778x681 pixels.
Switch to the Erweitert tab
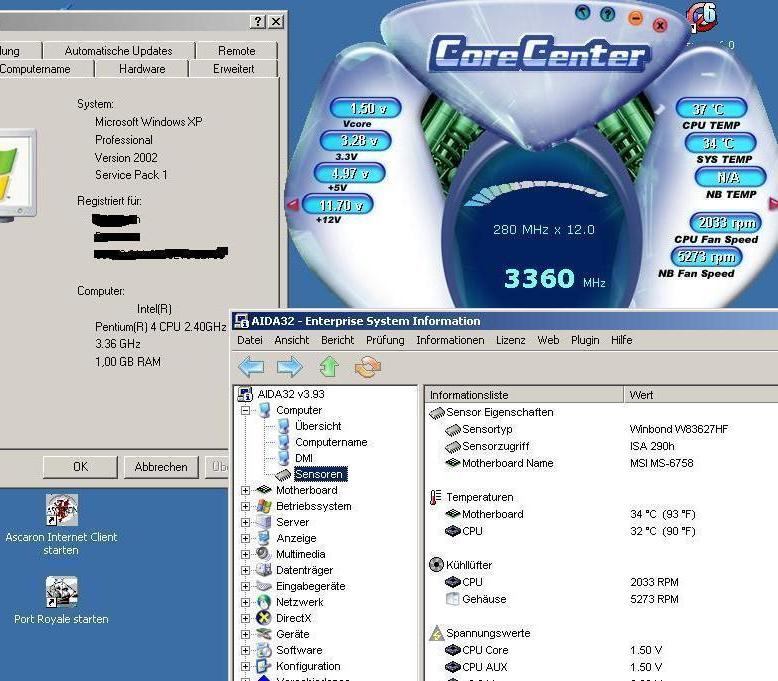point(233,69)
